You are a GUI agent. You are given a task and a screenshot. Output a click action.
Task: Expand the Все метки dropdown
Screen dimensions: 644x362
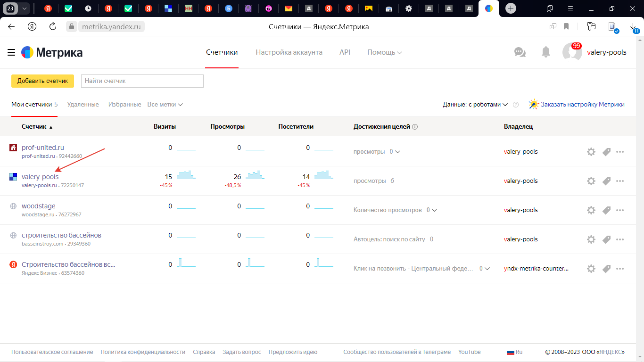(165, 105)
